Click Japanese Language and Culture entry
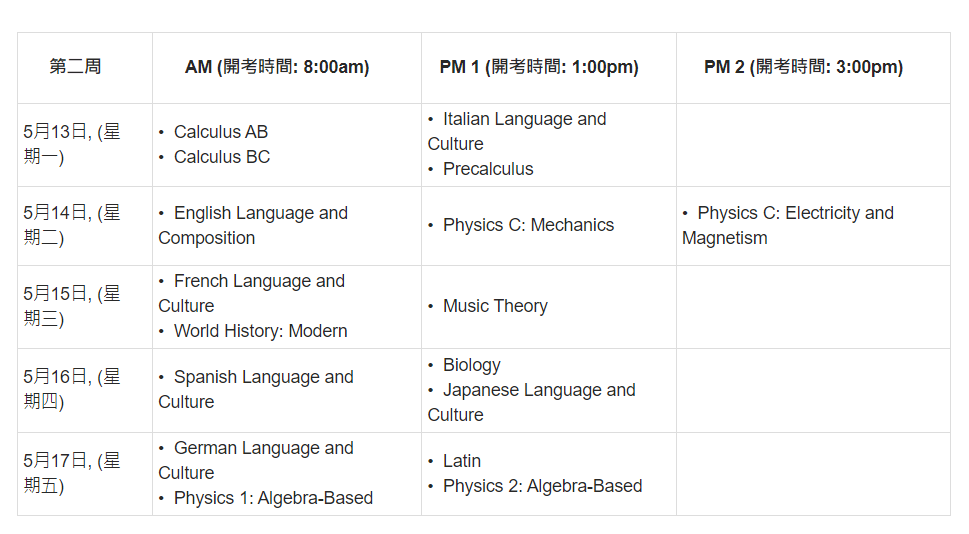This screenshot has height=534, width=969. click(538, 390)
